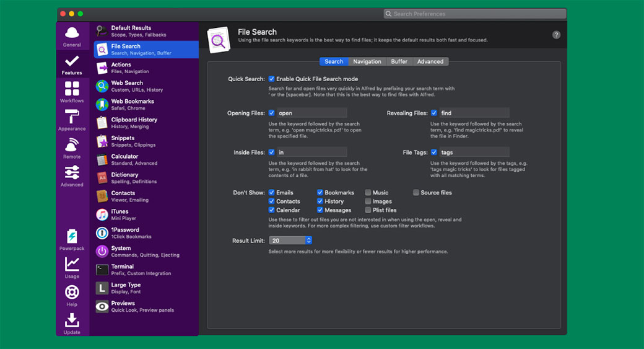Viewport: 644px width, 349px height.
Task: Select the Workflows sidebar icon
Action: pyautogui.click(x=72, y=91)
